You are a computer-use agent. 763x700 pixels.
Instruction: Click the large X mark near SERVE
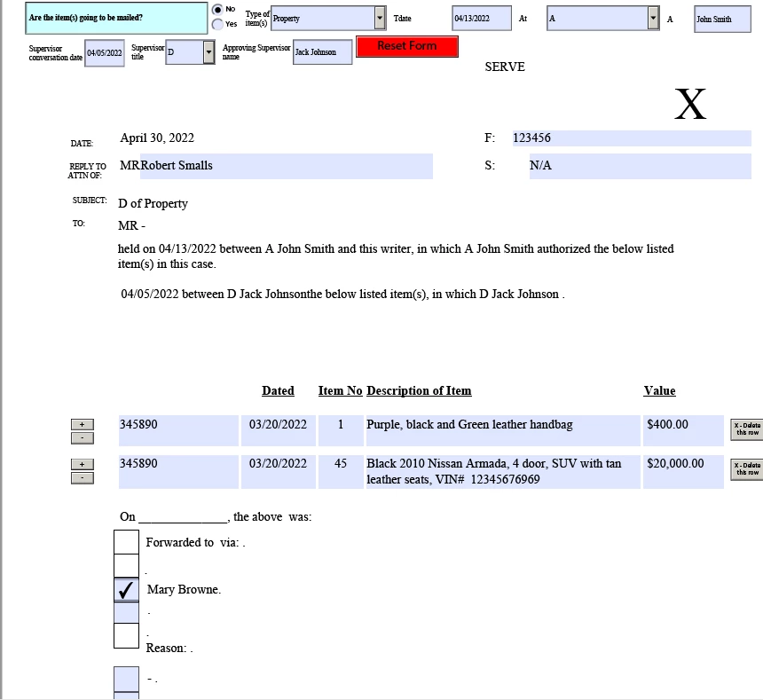coord(690,104)
